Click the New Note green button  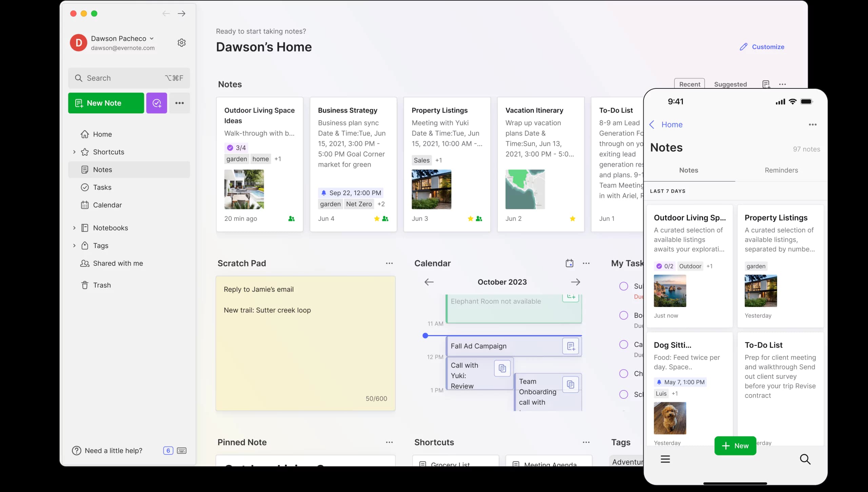click(x=105, y=102)
